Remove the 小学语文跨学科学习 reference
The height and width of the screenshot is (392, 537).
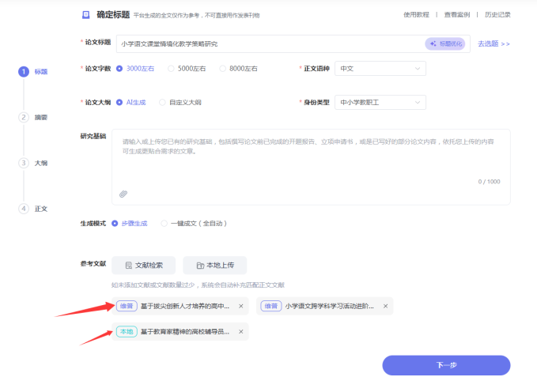386,306
